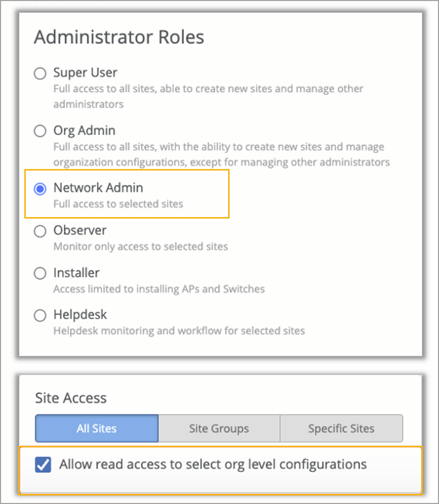Image resolution: width=439 pixels, height=504 pixels.
Task: Click the "Helpdesk" label text
Action: (80, 315)
